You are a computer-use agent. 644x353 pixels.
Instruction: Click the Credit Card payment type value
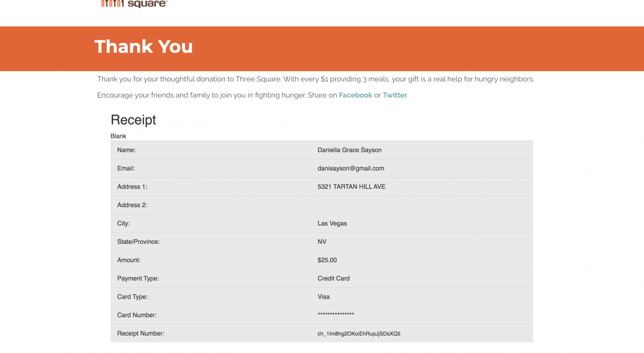334,278
